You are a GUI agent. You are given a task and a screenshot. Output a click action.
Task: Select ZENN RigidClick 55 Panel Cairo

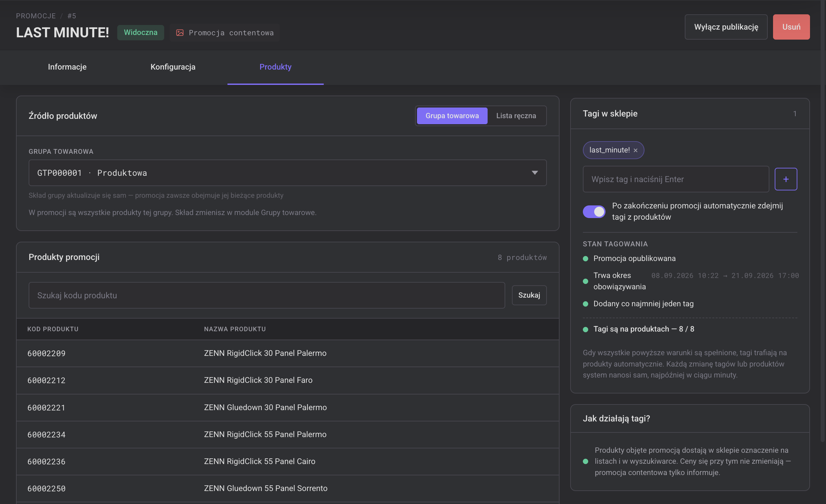click(x=259, y=461)
